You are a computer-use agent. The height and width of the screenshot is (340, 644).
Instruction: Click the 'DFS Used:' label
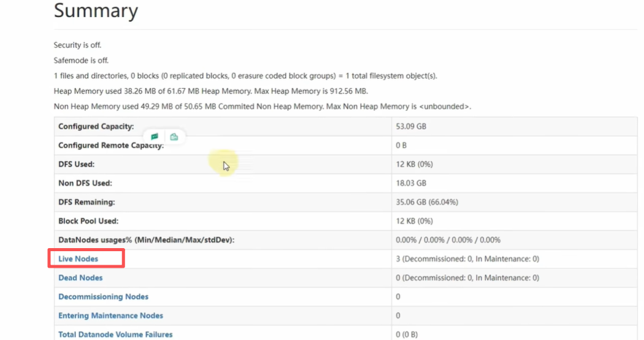77,164
